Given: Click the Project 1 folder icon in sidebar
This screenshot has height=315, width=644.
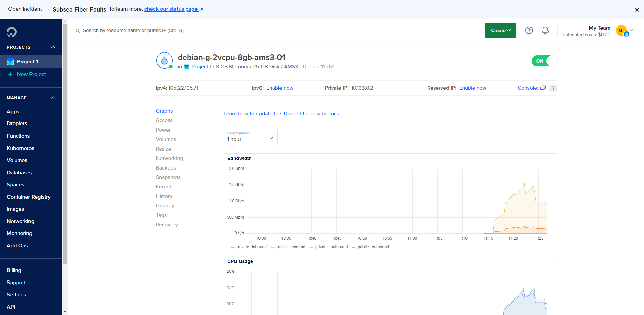Looking at the screenshot, I should click(10, 62).
